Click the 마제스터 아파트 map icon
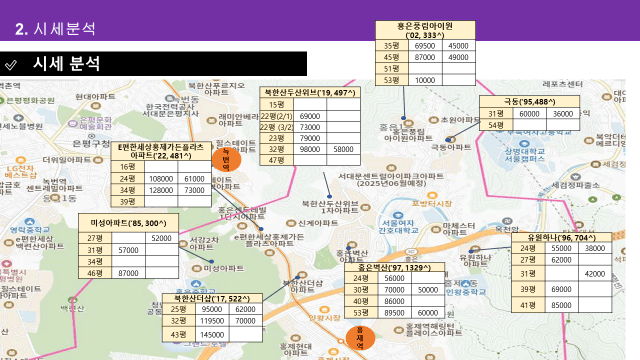Viewport: 640px width, 360px height. (436, 229)
